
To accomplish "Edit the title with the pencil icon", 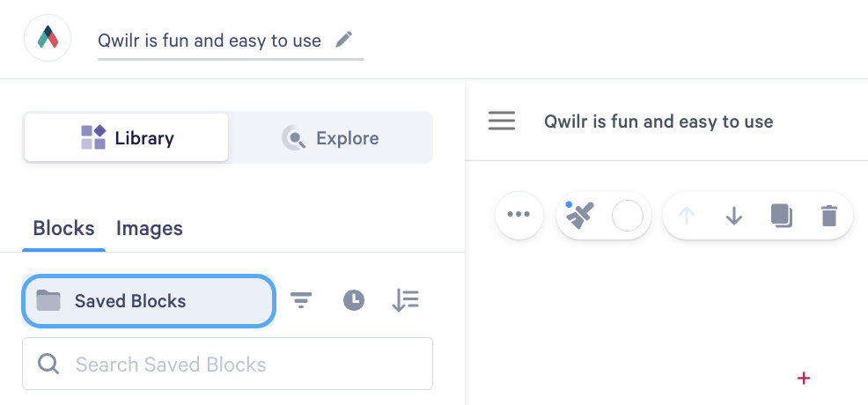I will click(x=344, y=40).
